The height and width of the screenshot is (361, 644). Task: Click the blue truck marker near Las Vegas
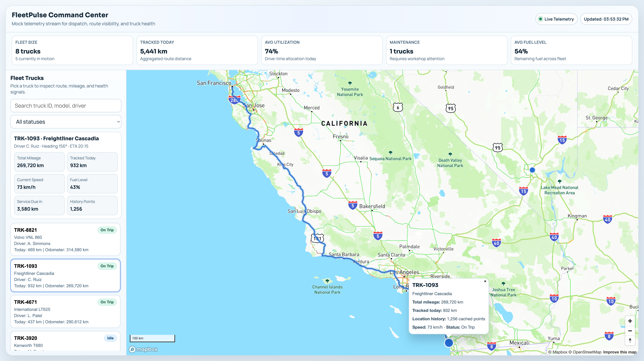(x=532, y=170)
